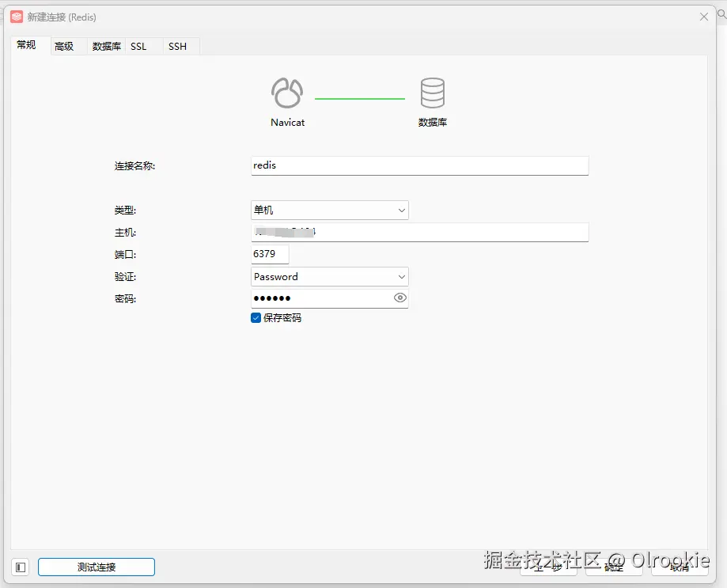Image resolution: width=727 pixels, height=588 pixels.
Task: Click the Navicat logo icon
Action: pos(287,93)
